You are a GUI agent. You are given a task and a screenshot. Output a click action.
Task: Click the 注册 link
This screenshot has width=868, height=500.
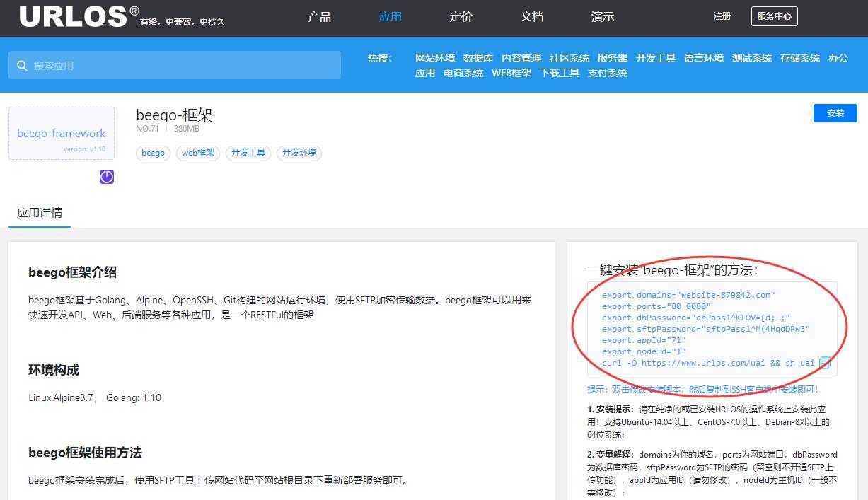tap(722, 16)
